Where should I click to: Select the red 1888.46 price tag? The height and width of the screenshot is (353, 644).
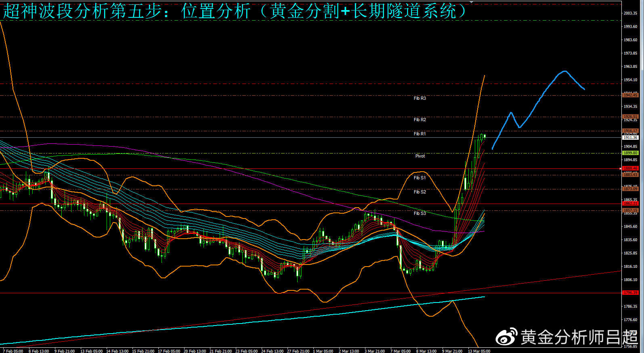click(x=630, y=168)
